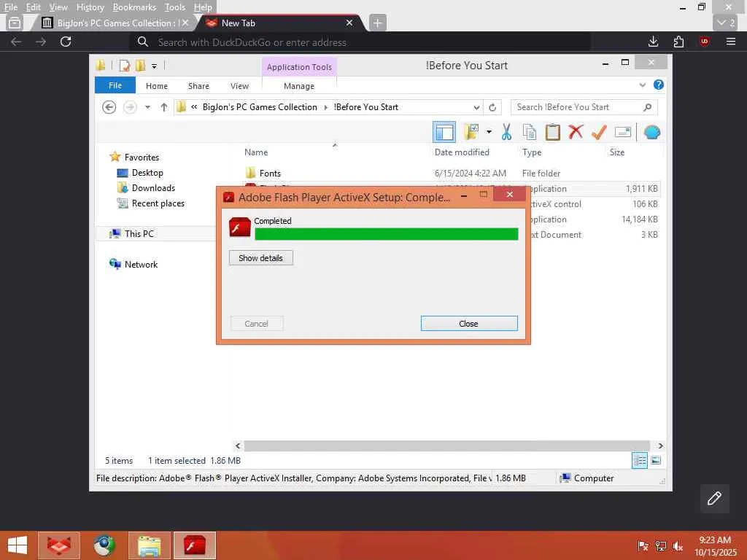This screenshot has height=560, width=747.
Task: Open dropdown arrow next to select icon
Action: 489,132
